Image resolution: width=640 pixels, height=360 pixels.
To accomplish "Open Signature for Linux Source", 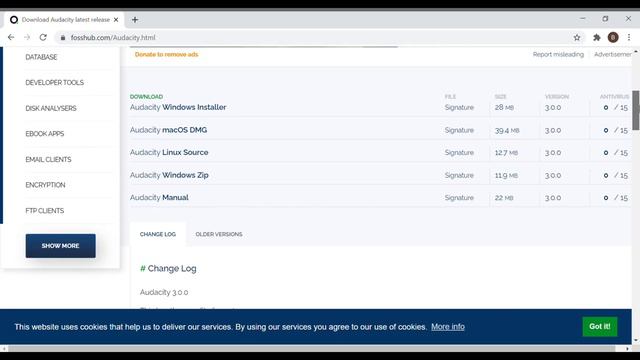I will tap(459, 153).
